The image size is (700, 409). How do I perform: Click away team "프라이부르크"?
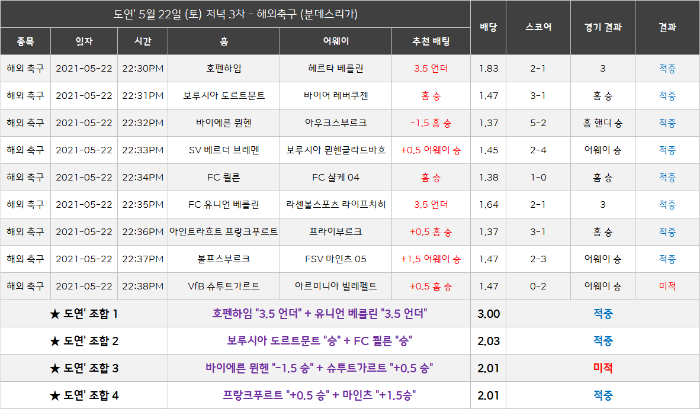tap(336, 232)
